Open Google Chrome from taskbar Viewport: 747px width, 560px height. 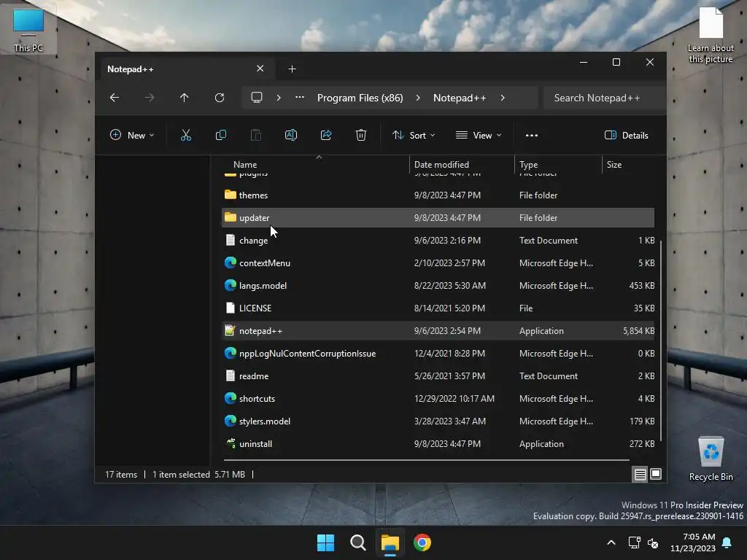(x=422, y=542)
